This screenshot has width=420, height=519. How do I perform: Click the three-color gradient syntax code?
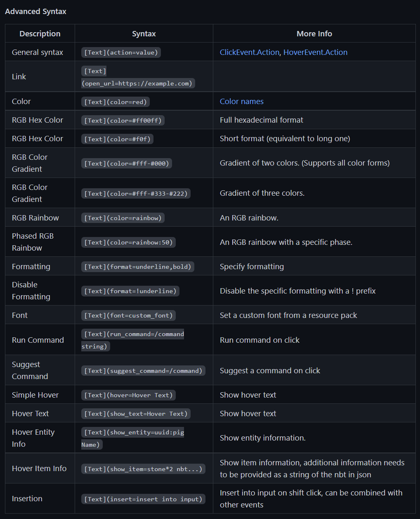tap(136, 194)
